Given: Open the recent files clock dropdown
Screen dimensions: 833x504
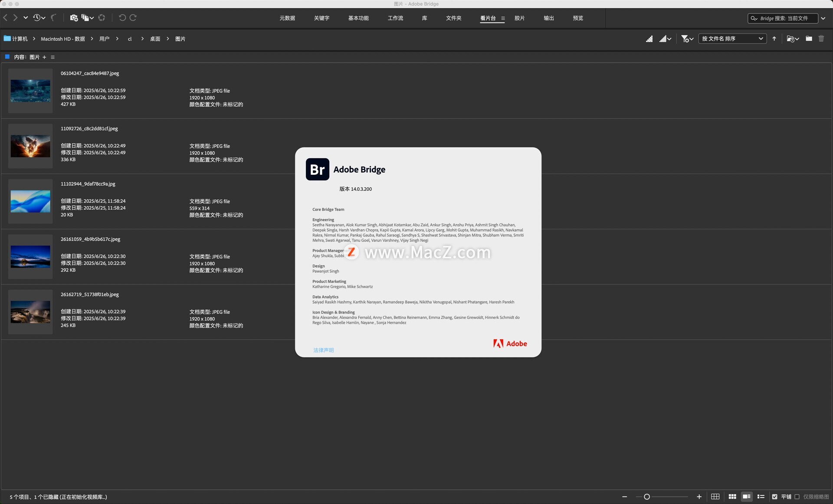Looking at the screenshot, I should pyautogui.click(x=39, y=18).
